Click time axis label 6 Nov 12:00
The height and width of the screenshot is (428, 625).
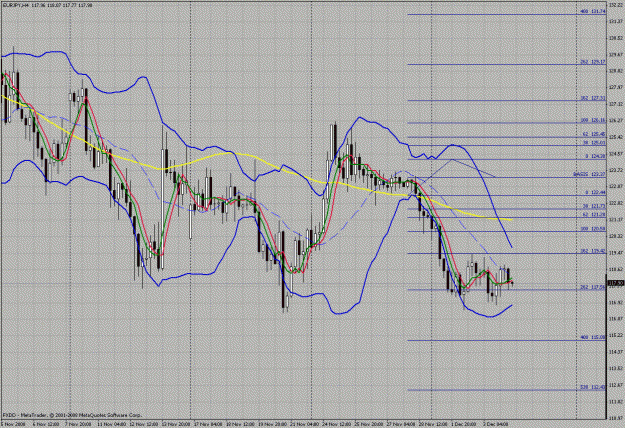(x=44, y=424)
